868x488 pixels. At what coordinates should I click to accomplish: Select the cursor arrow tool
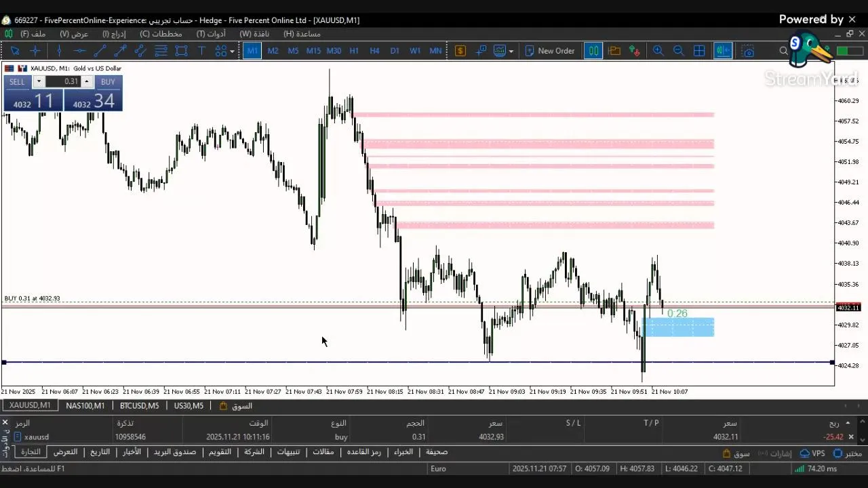click(x=15, y=51)
